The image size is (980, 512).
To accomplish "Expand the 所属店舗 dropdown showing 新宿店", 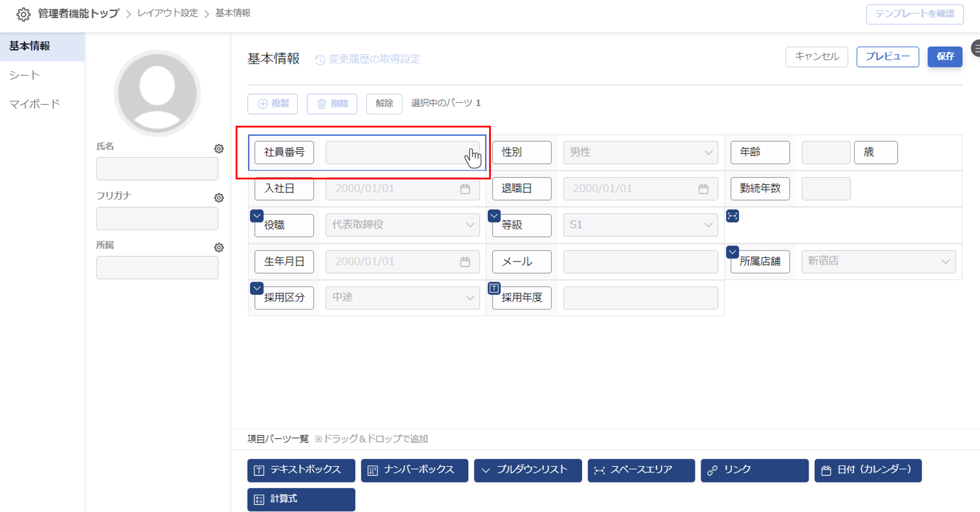I will (x=878, y=261).
